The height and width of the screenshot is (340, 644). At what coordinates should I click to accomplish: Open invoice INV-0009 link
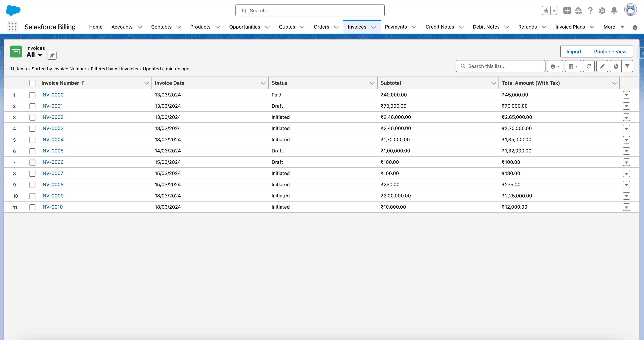point(52,196)
